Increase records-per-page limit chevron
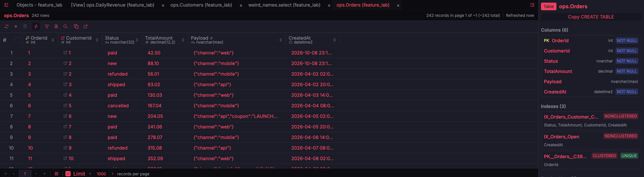The image size is (644, 177). pos(112,174)
